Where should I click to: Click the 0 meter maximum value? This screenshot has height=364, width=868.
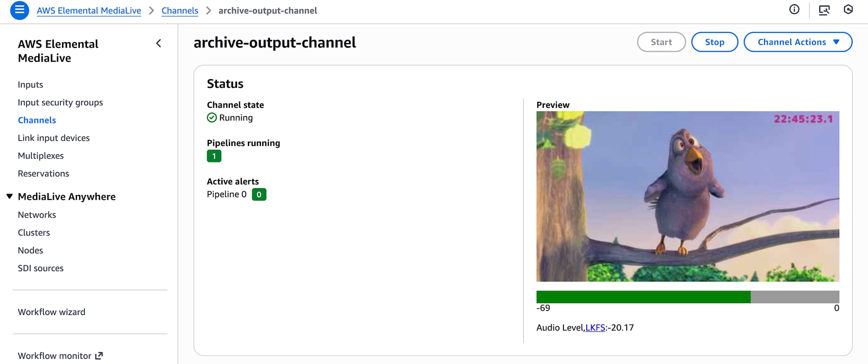tap(837, 308)
